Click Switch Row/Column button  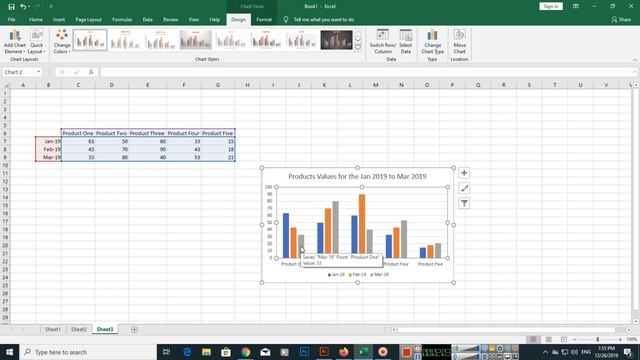click(382, 41)
